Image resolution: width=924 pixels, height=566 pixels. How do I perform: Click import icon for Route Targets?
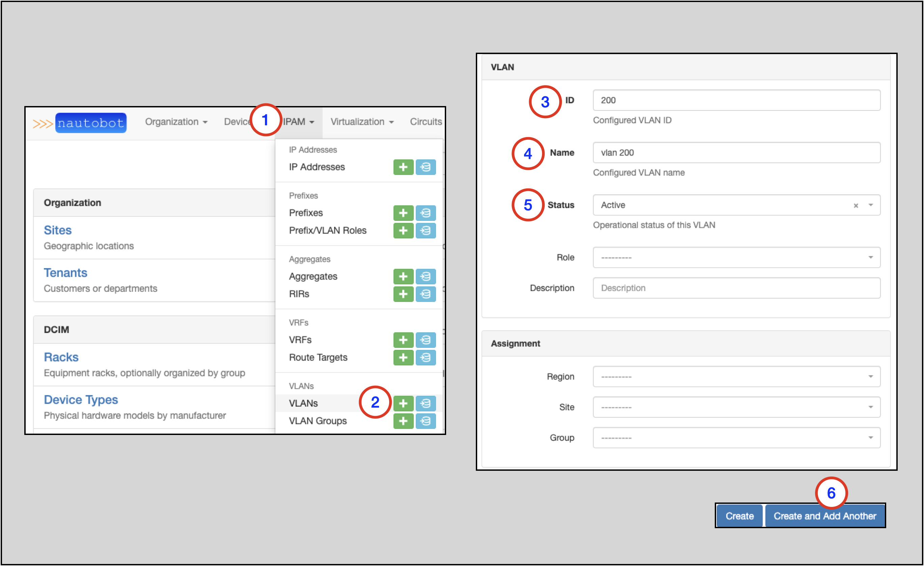pos(426,357)
